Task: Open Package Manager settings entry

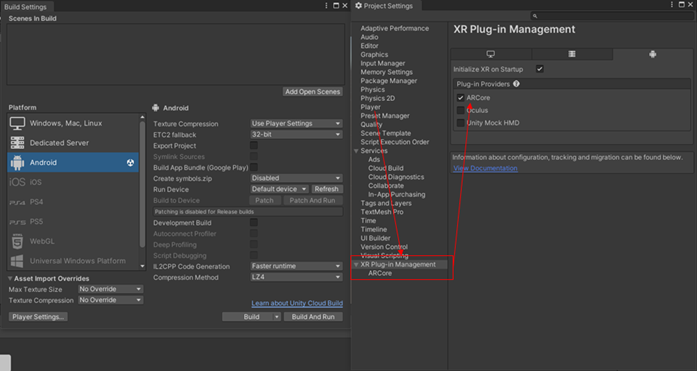Action: [389, 81]
